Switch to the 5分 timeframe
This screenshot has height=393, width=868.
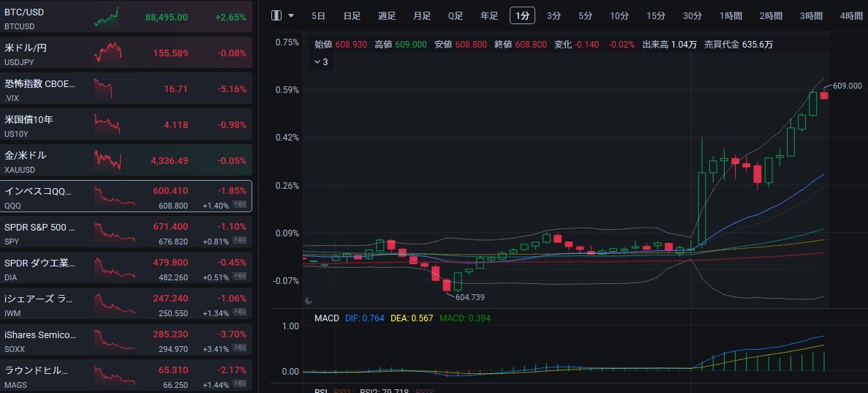click(586, 15)
